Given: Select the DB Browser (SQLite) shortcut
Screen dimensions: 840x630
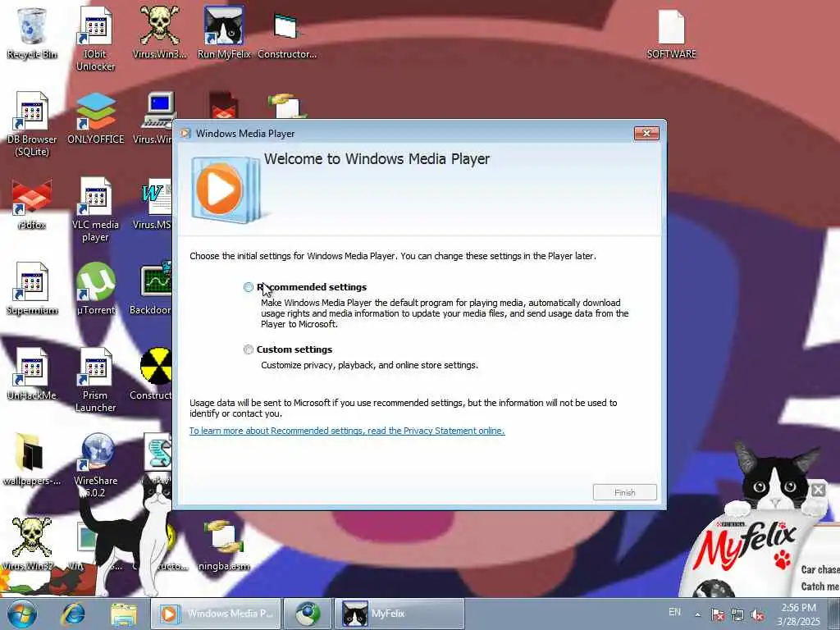Looking at the screenshot, I should click(32, 125).
